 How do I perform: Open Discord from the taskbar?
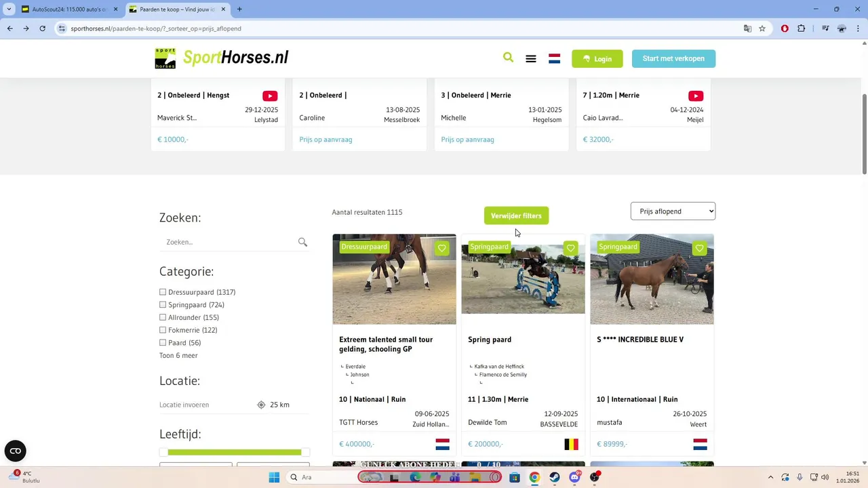(575, 477)
